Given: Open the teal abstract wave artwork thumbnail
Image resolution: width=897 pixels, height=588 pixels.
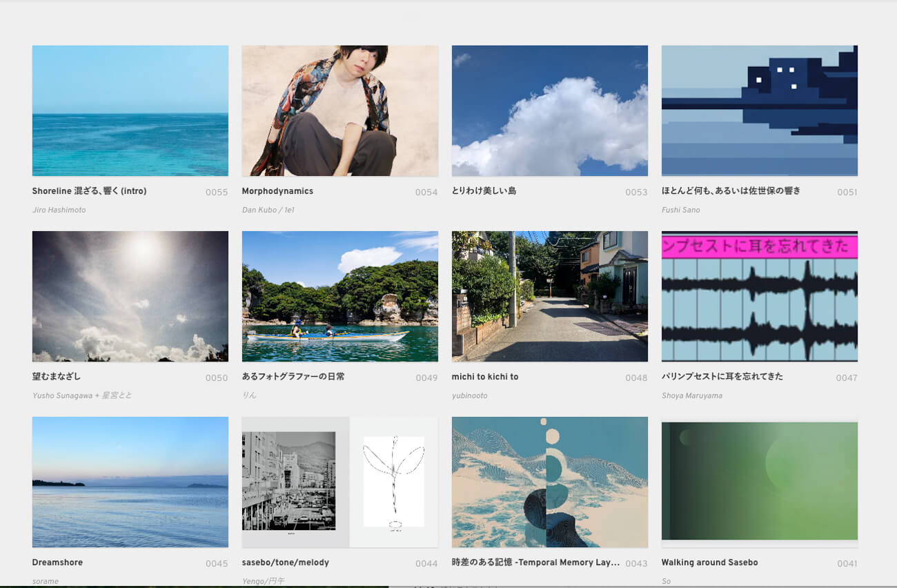Looking at the screenshot, I should pyautogui.click(x=549, y=482).
